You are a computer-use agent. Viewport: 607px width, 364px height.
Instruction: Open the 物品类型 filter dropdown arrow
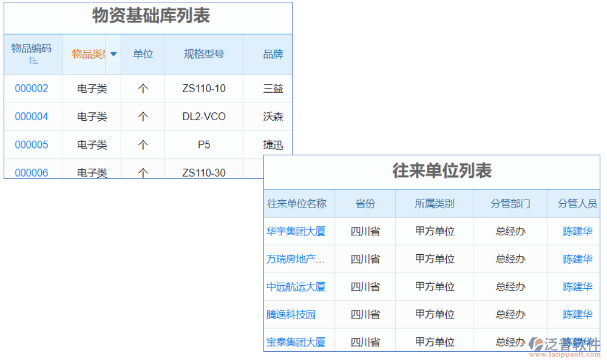click(x=113, y=54)
